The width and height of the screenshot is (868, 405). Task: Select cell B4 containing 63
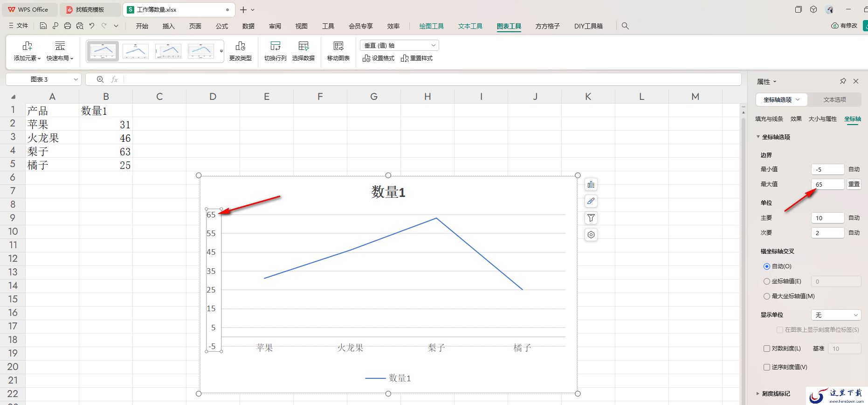coord(106,152)
